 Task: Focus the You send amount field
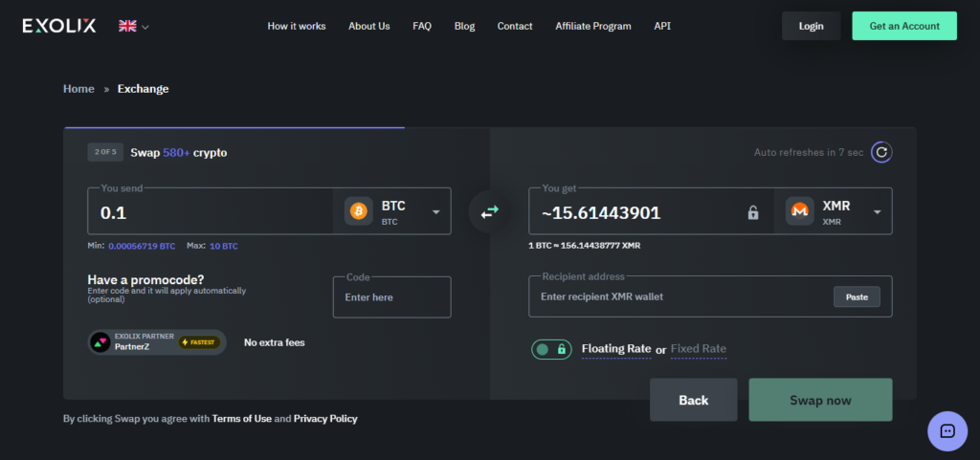[210, 213]
